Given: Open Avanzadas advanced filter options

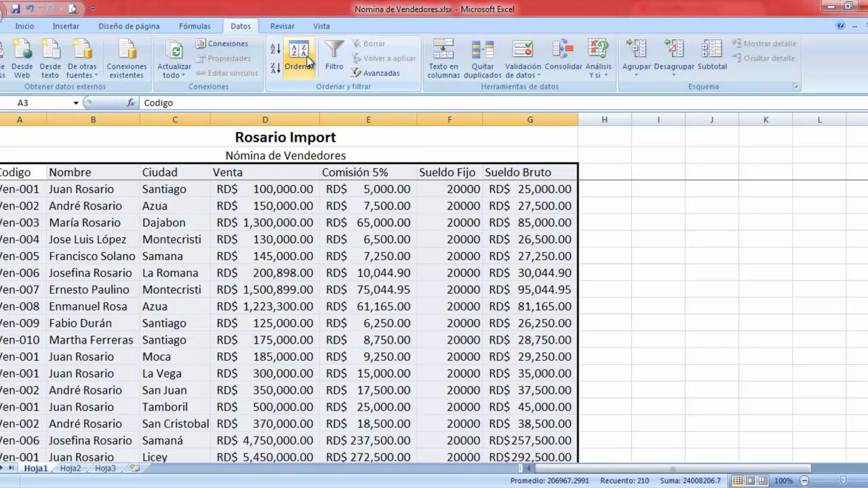Looking at the screenshot, I should click(x=376, y=73).
